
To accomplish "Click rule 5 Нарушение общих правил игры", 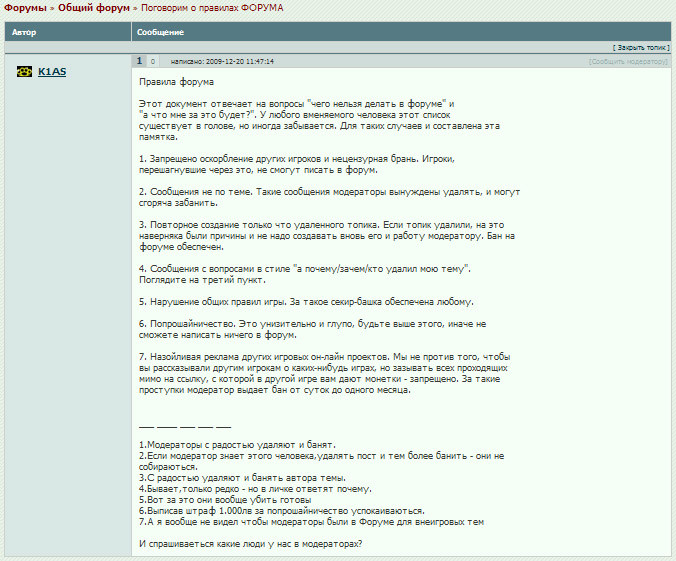I will pyautogui.click(x=306, y=302).
